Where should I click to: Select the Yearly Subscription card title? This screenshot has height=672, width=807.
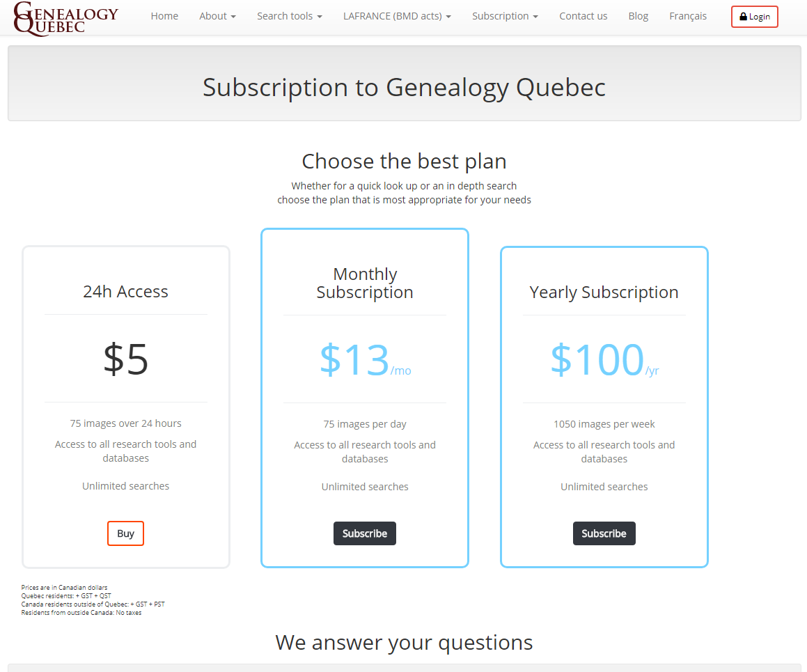coord(604,292)
